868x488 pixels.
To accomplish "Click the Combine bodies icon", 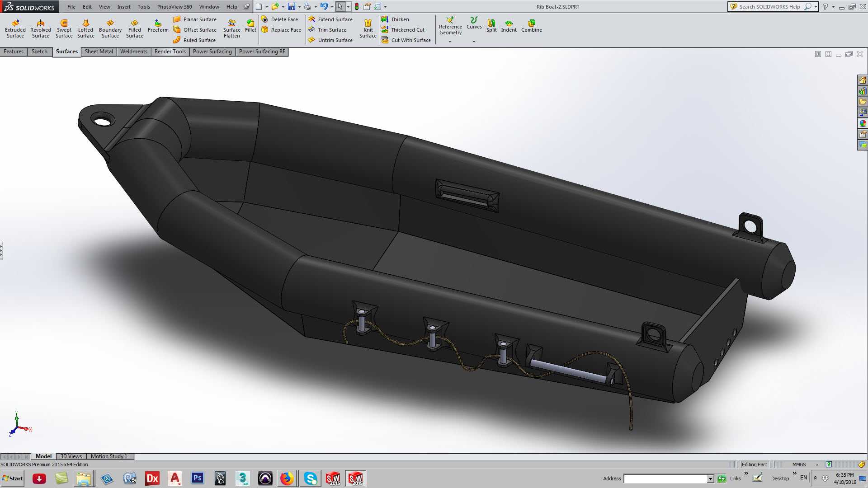I will [531, 26].
